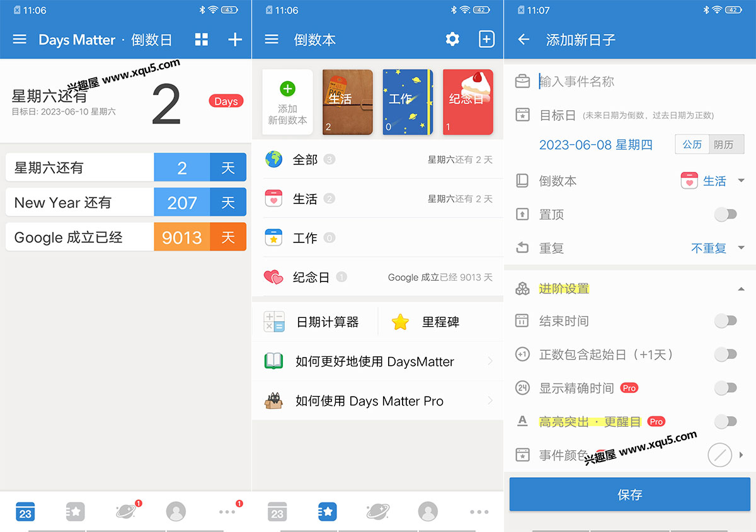The width and height of the screenshot is (756, 532).
Task: Go back from the 添加新日子 screen
Action: coord(524,40)
